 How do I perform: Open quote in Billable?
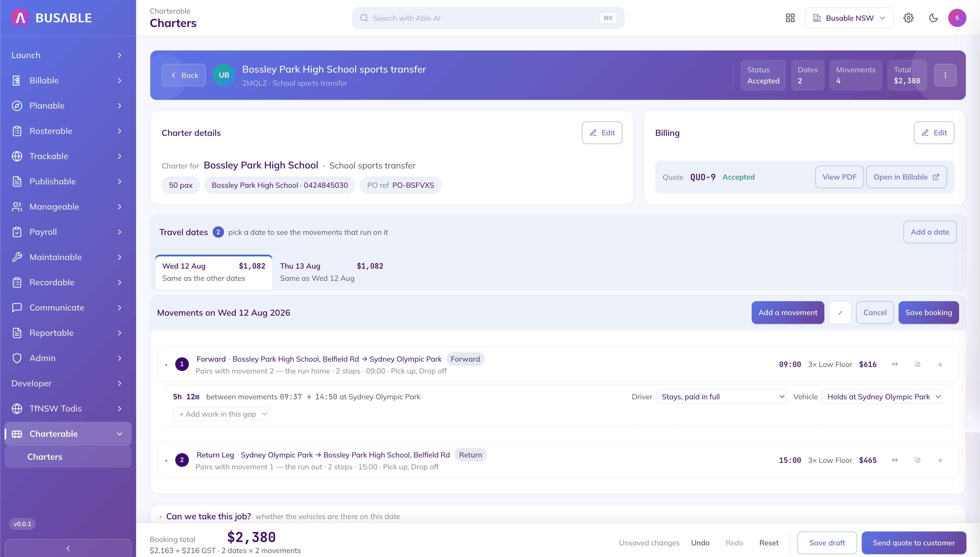[906, 177]
